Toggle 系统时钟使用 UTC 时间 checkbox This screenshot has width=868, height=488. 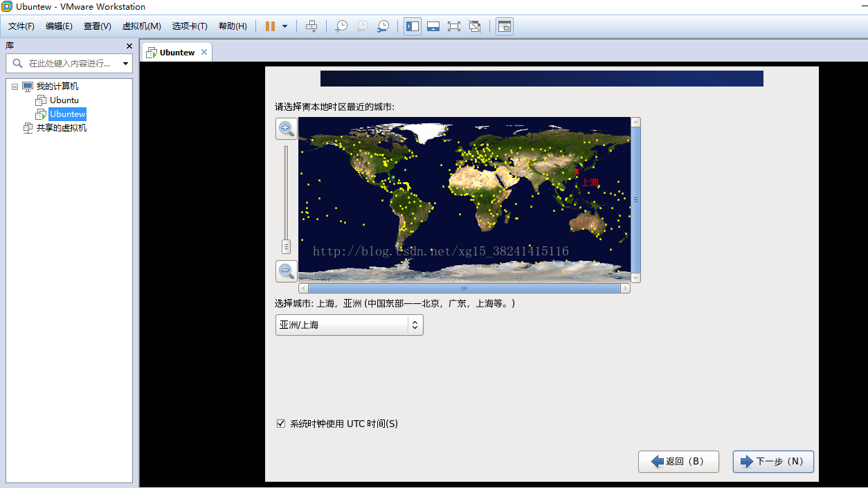[281, 424]
